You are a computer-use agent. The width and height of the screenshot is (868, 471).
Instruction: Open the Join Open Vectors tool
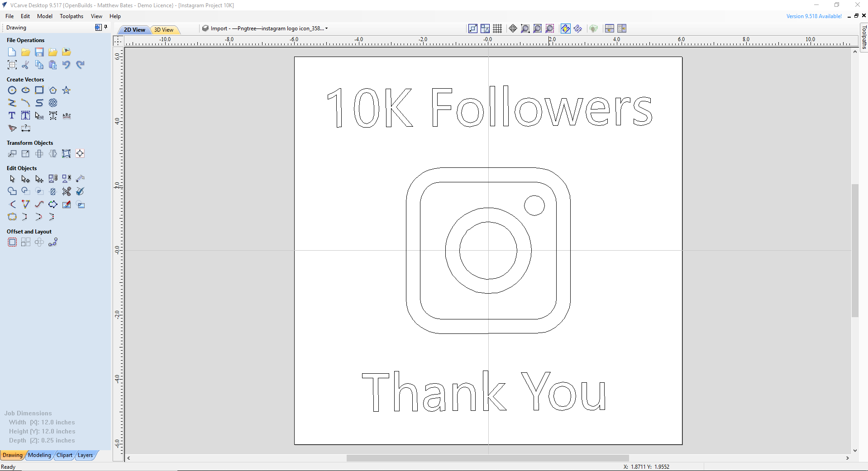[x=12, y=217]
